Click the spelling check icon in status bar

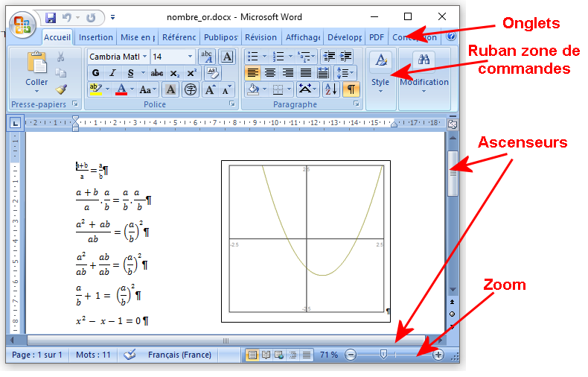[130, 355]
